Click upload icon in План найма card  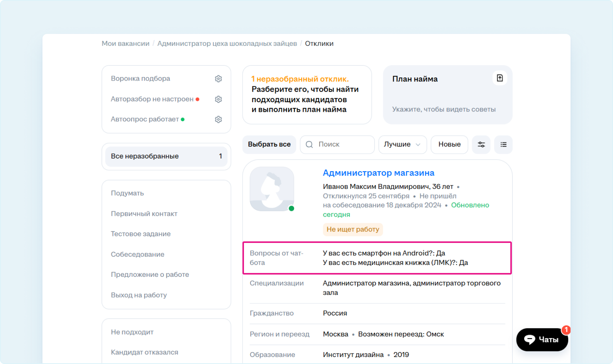point(500,78)
